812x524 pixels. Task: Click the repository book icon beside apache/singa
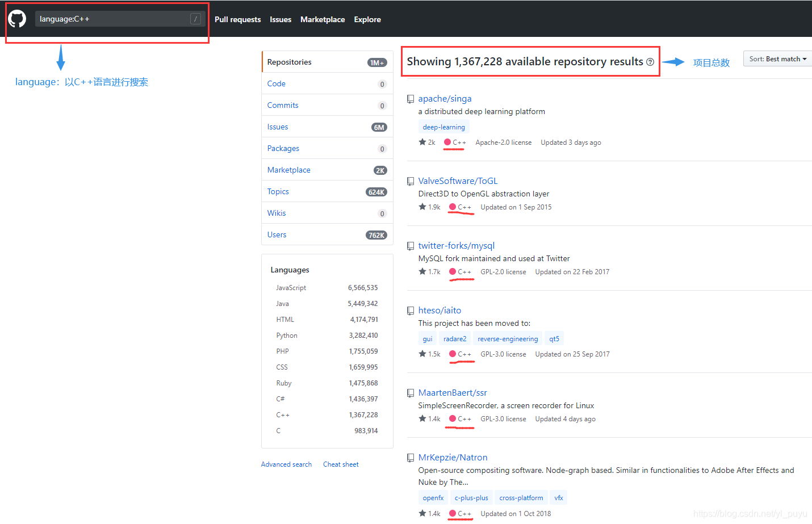pyautogui.click(x=411, y=99)
